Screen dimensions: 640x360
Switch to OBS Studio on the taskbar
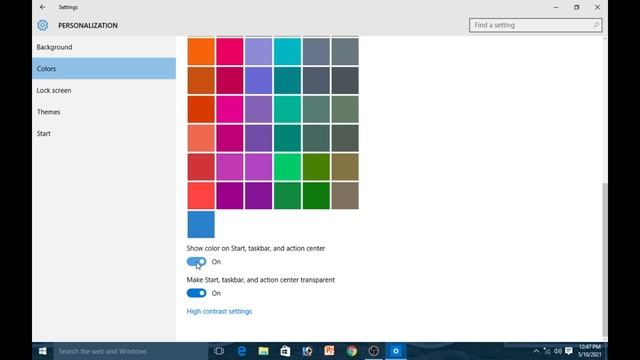[373, 351]
